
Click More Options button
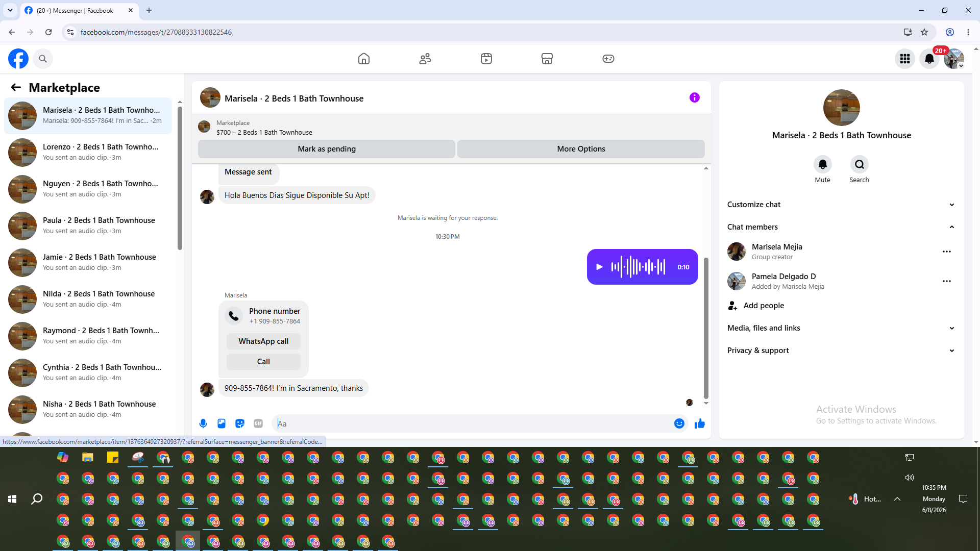[x=581, y=149]
